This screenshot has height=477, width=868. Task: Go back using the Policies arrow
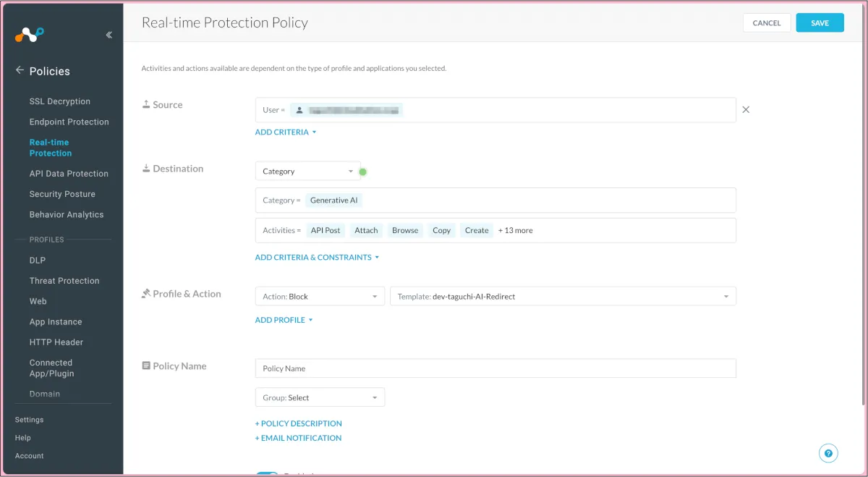tap(20, 70)
